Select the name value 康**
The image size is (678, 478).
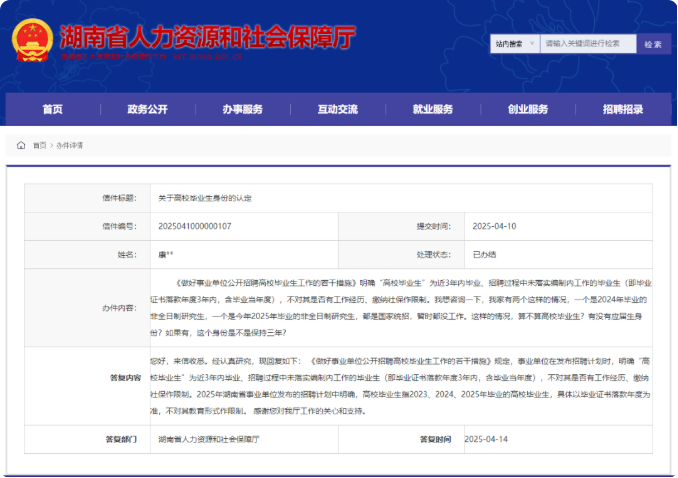(166, 254)
